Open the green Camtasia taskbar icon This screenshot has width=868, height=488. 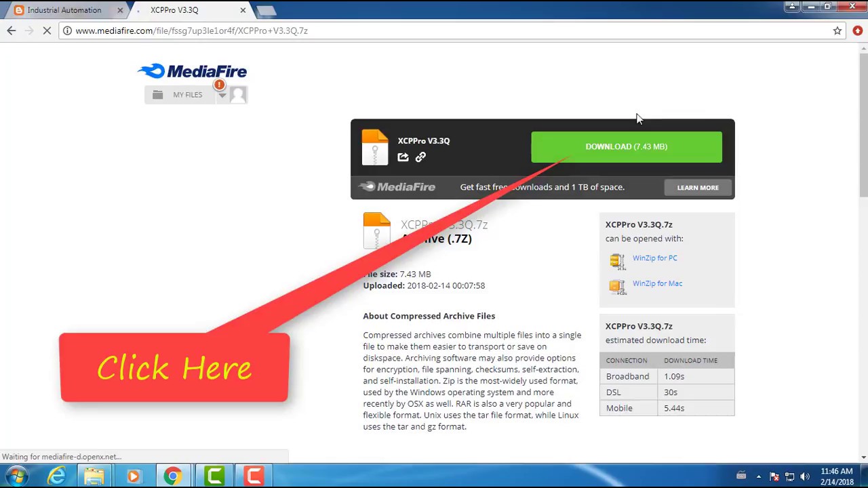[214, 476]
